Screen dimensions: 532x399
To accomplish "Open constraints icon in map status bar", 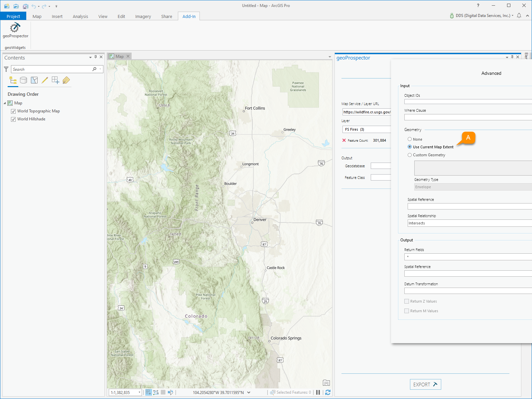I will pyautogui.click(x=156, y=392).
